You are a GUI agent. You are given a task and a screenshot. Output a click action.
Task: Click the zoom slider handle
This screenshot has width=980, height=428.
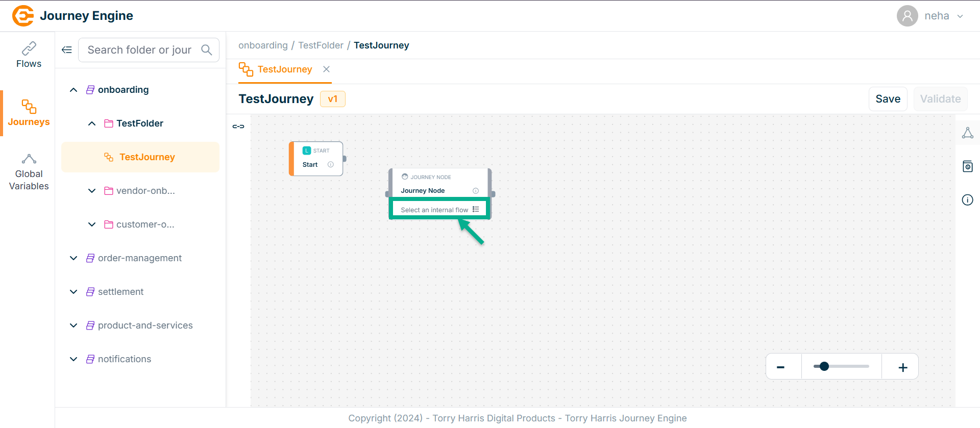[x=824, y=366]
